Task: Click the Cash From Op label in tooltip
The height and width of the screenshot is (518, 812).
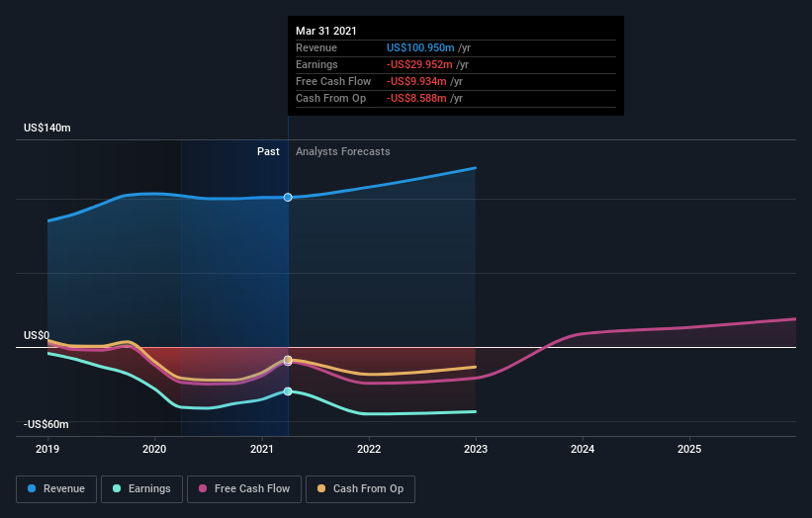Action: click(x=331, y=98)
